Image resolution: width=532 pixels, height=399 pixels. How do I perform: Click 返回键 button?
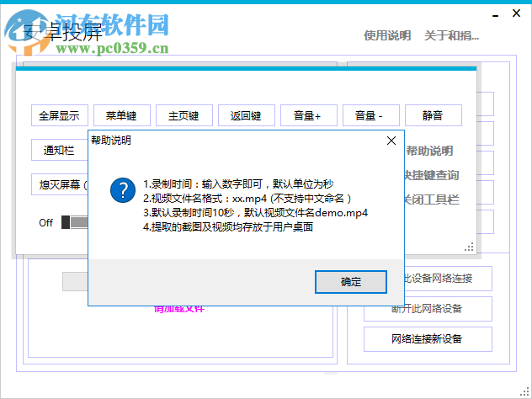(x=247, y=115)
